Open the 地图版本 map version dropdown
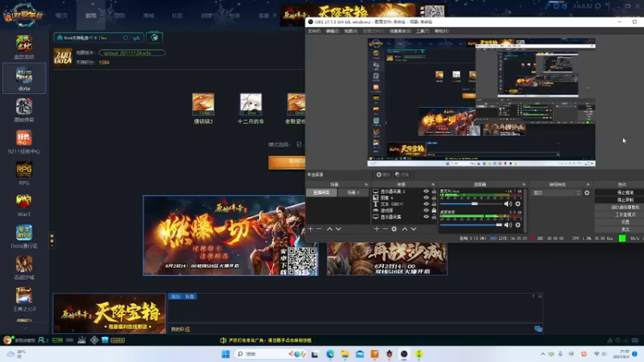Image resolution: width=644 pixels, height=362 pixels. pos(132,52)
